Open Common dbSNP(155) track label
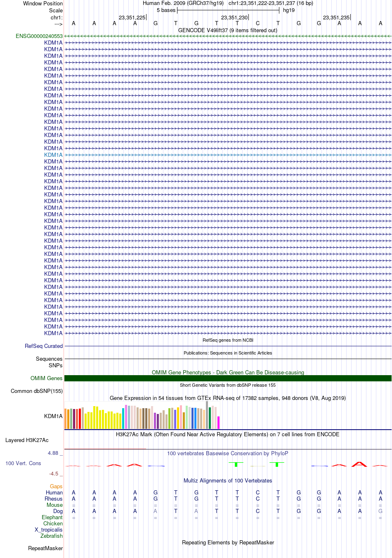 coord(37,391)
